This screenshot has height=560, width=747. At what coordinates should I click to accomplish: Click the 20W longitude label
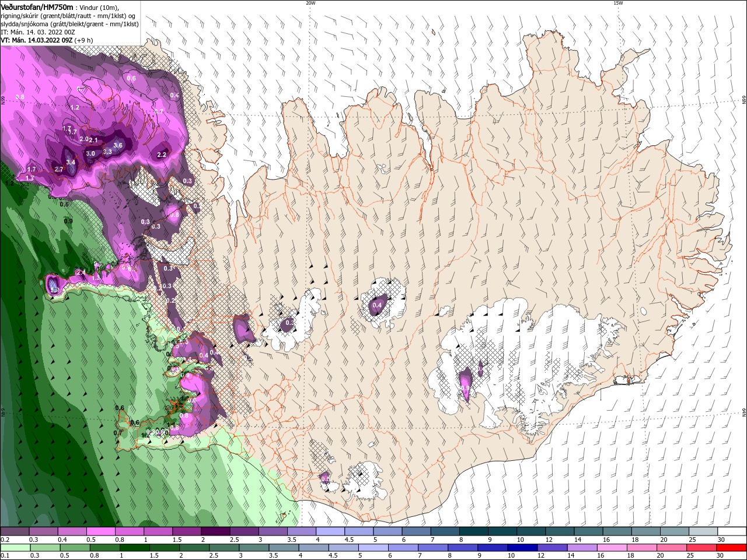pos(310,3)
